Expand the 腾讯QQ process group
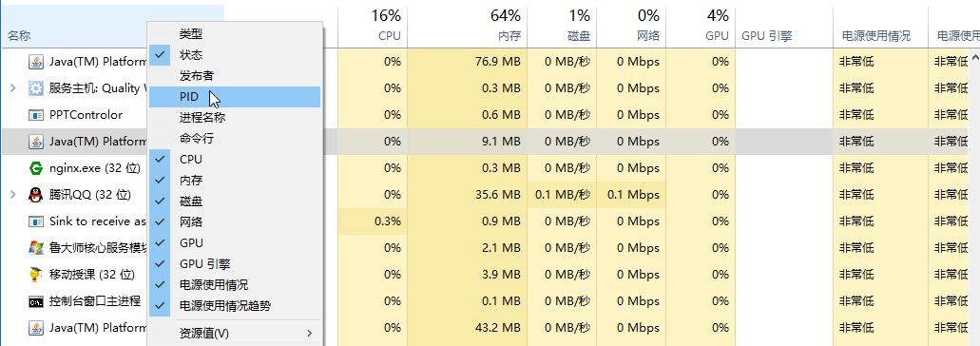980x346 pixels. [13, 195]
